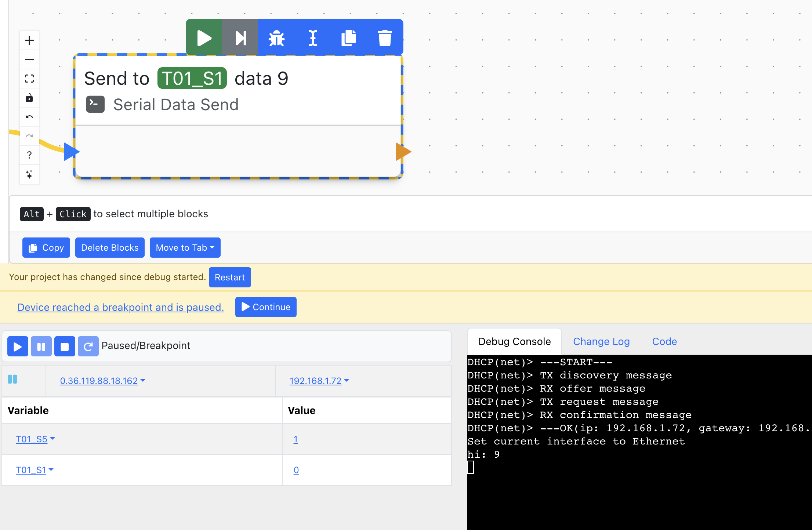The height and width of the screenshot is (530, 812).
Task: Toggle canvas lock icon
Action: 29,98
